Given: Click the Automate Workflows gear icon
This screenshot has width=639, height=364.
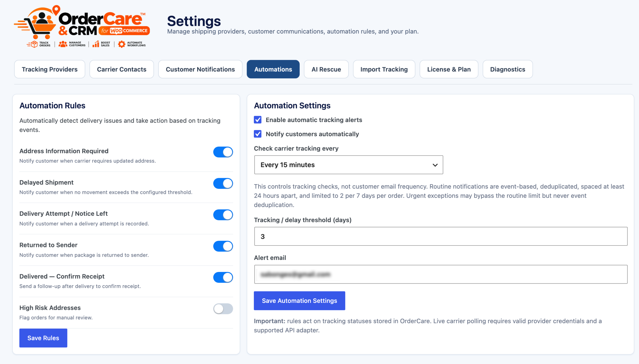Looking at the screenshot, I should coord(122,44).
